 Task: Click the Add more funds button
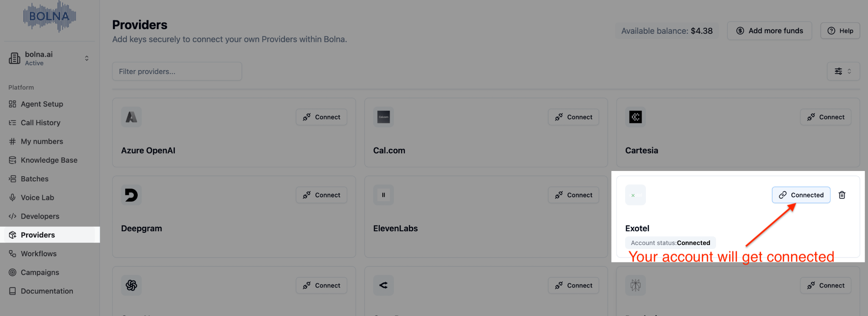pos(769,30)
